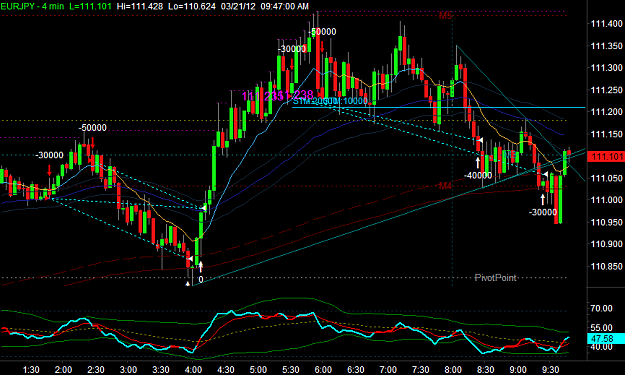Click the -40000 position size label
Image resolution: width=625 pixels, height=375 pixels.
(x=478, y=175)
